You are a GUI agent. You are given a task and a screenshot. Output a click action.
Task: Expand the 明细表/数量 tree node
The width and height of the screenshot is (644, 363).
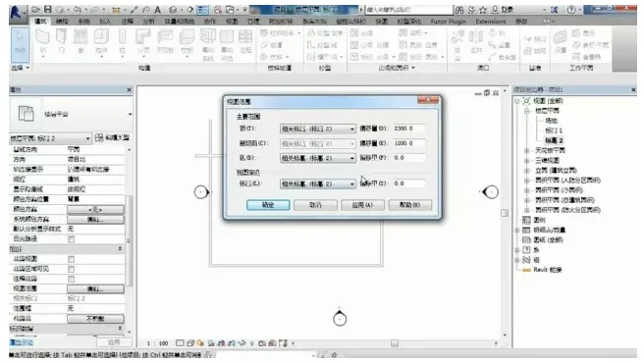(517, 230)
